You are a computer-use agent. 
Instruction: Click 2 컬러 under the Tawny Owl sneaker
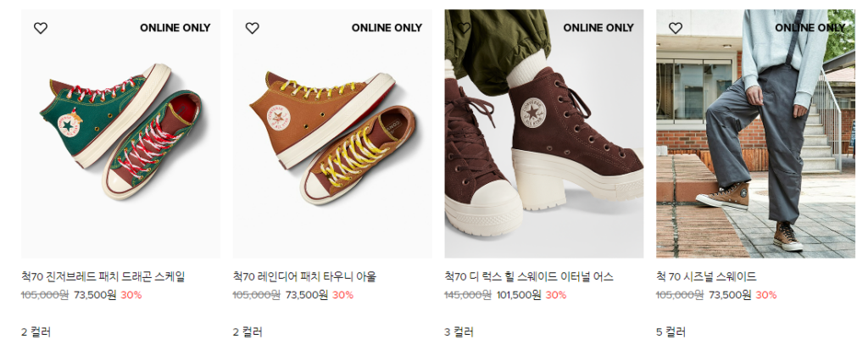coord(248,332)
